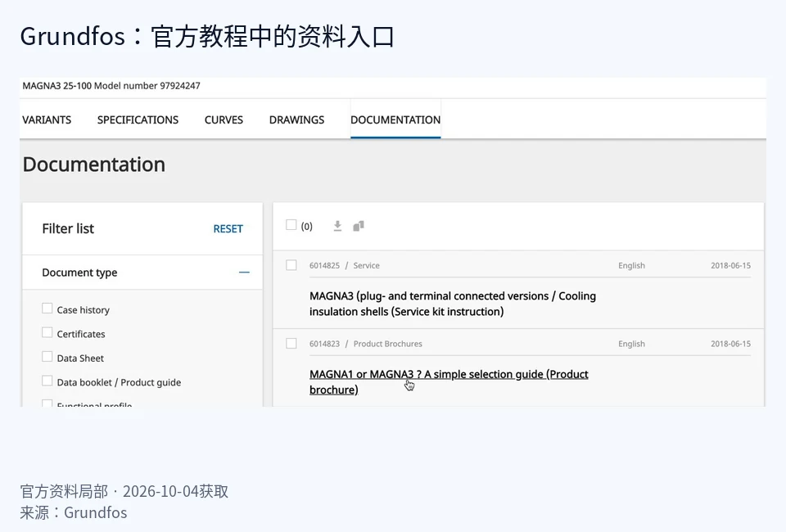The height and width of the screenshot is (532, 786).
Task: Click the download selected documents icon
Action: [x=337, y=226]
